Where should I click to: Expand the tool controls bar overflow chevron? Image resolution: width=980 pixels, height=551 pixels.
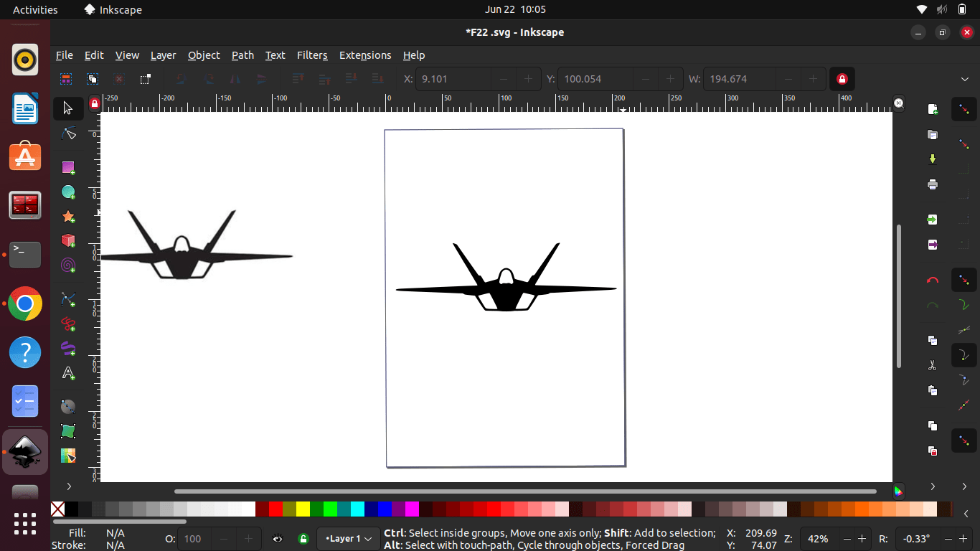965,79
